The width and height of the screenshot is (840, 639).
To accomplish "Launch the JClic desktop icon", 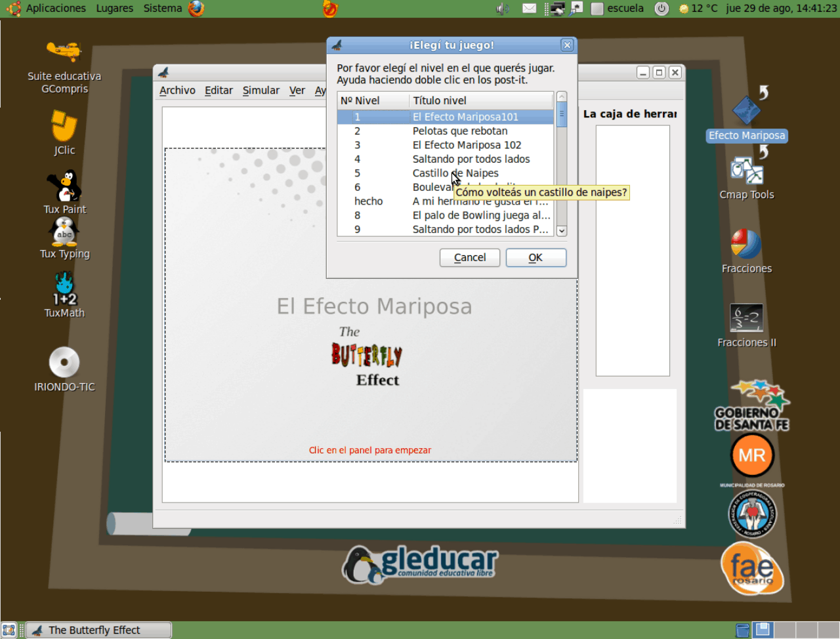I will coord(64,126).
